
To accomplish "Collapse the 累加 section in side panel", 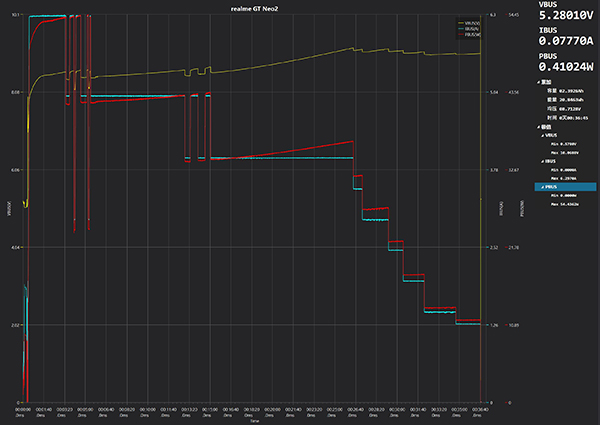I will click(x=540, y=83).
